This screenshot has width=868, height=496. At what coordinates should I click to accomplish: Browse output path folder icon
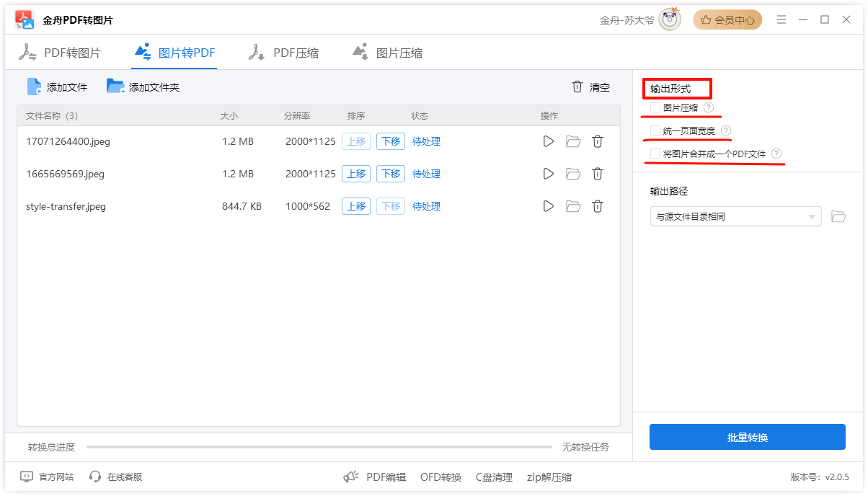tap(838, 216)
